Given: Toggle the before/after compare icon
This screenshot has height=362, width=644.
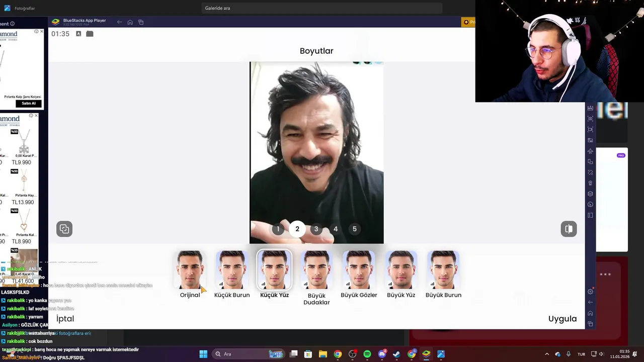Looking at the screenshot, I should click(x=569, y=229).
